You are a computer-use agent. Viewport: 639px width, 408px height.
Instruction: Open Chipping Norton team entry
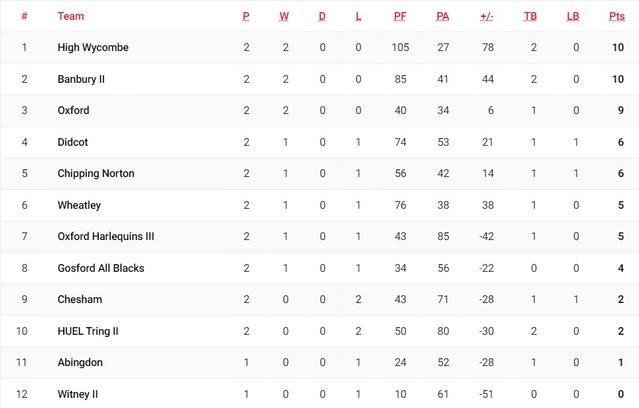[x=96, y=173]
